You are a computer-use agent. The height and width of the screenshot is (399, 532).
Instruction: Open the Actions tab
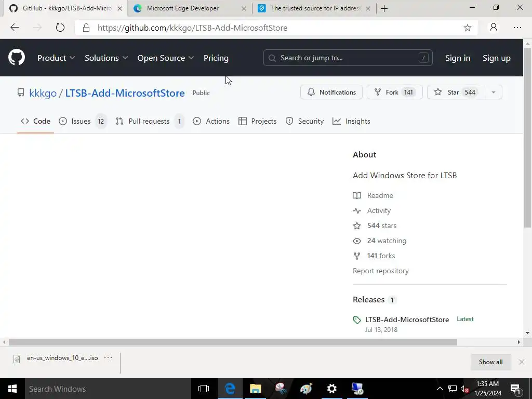click(x=211, y=121)
